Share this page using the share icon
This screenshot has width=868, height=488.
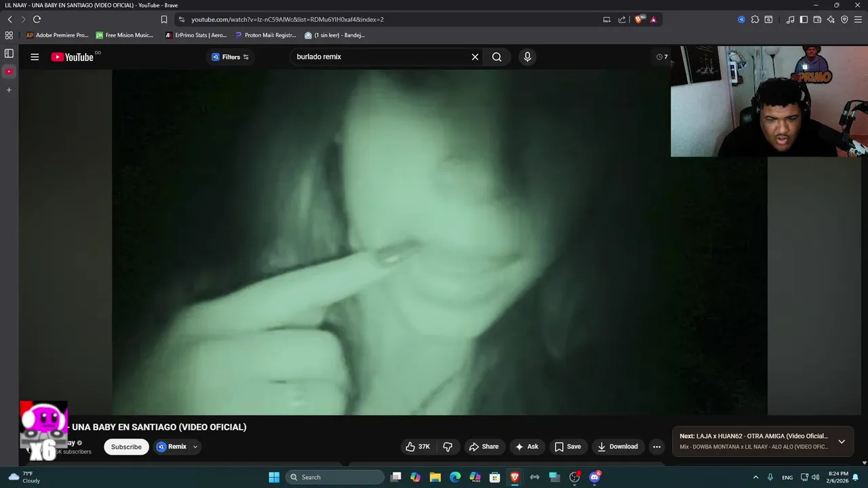click(622, 20)
